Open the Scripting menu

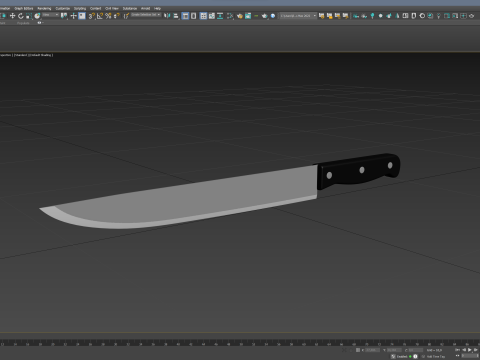[80, 8]
